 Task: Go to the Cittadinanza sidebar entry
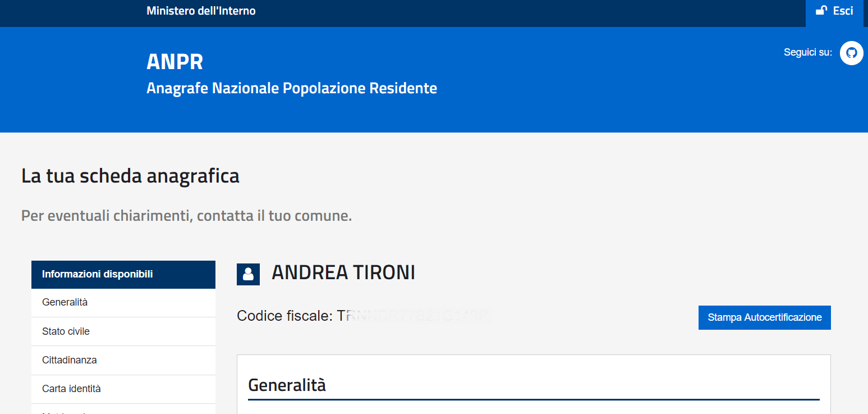click(x=123, y=360)
